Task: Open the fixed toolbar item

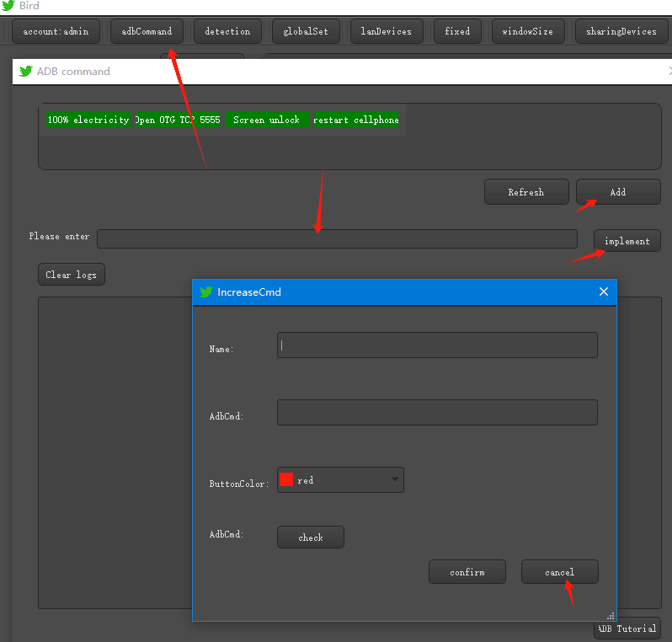Action: [457, 31]
